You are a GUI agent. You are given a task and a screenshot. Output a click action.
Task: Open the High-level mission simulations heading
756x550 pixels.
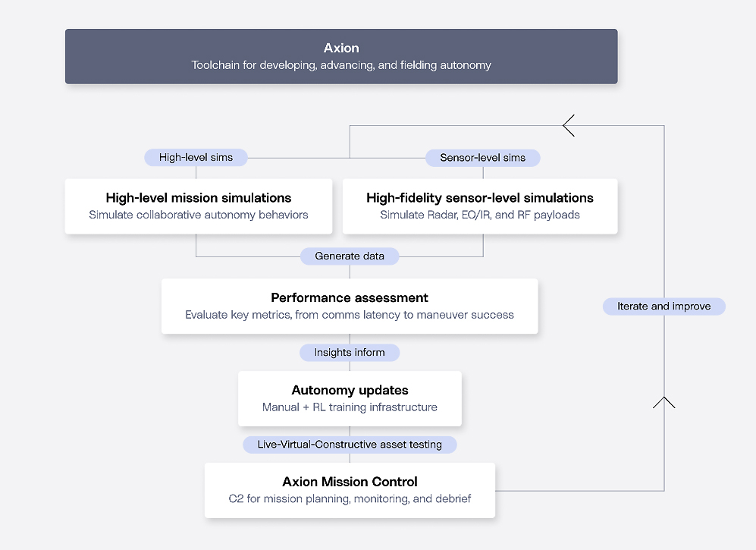pos(199,198)
